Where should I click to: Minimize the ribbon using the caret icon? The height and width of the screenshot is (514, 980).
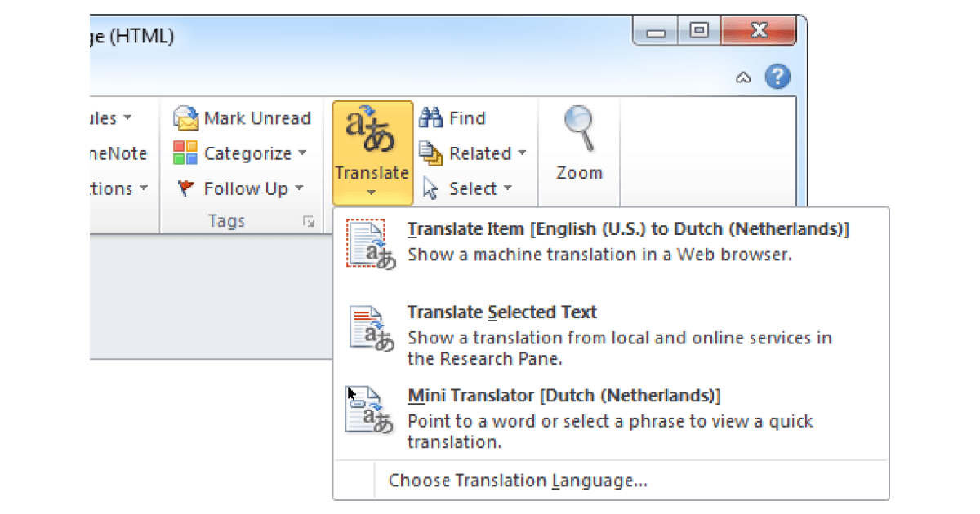point(743,78)
